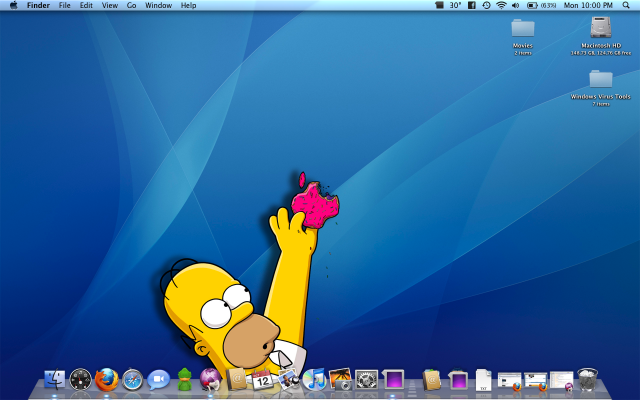Open the Apple menu
This screenshot has width=640, height=400.
pos(13,5)
